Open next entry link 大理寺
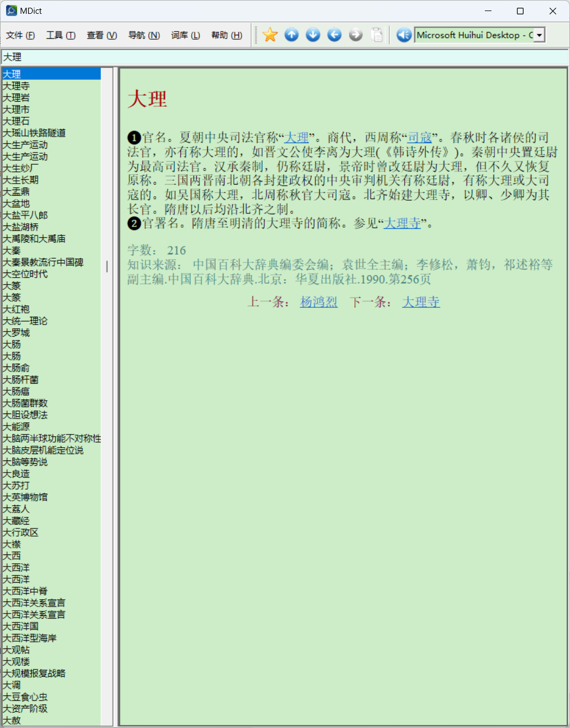570x728 pixels. coord(421,302)
